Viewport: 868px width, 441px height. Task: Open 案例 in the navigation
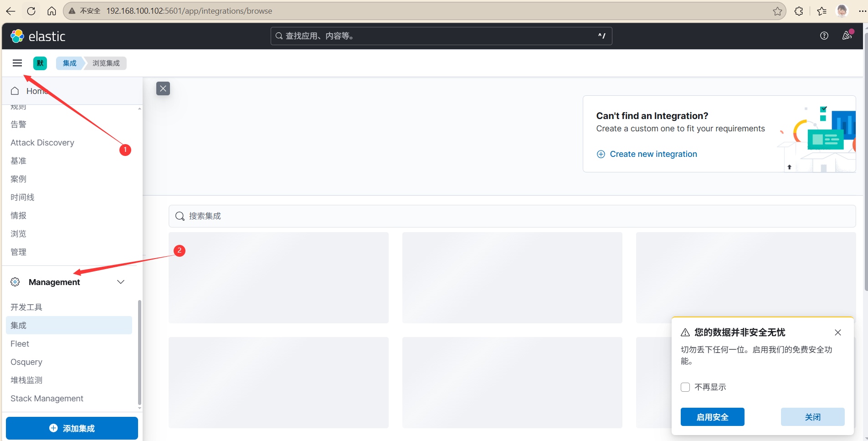coord(19,179)
